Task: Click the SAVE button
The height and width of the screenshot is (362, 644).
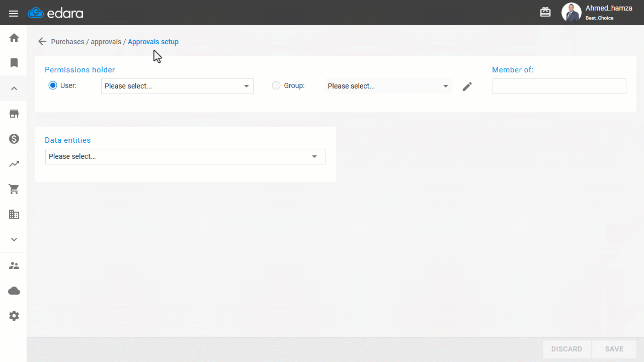Action: click(x=614, y=349)
